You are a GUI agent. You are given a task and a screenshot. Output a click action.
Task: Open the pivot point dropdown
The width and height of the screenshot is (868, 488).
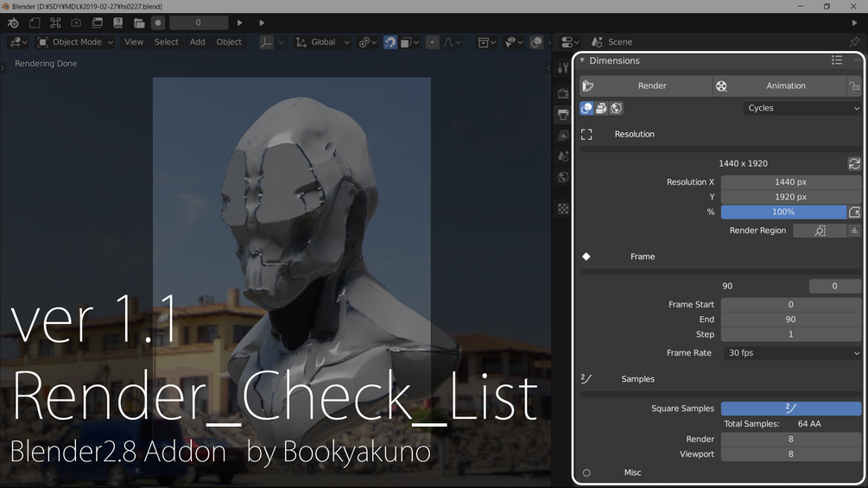coord(368,42)
